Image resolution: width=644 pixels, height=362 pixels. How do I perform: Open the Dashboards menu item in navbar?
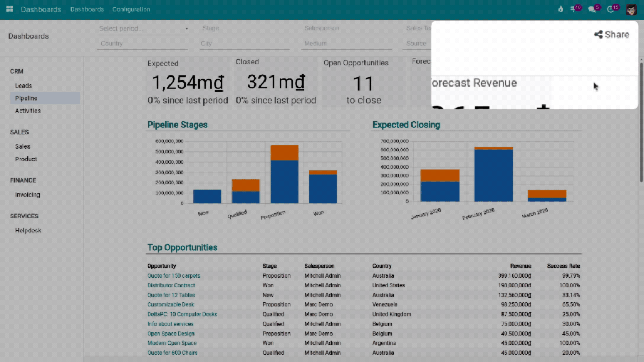coord(87,9)
